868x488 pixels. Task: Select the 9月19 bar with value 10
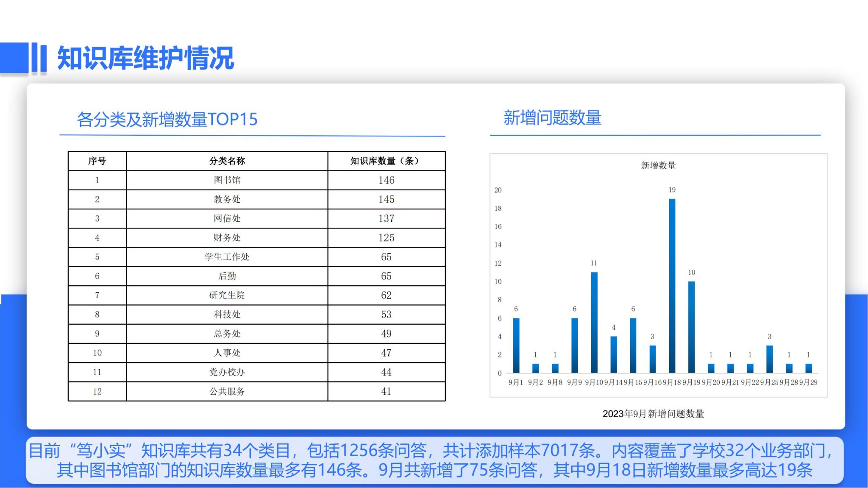692,327
